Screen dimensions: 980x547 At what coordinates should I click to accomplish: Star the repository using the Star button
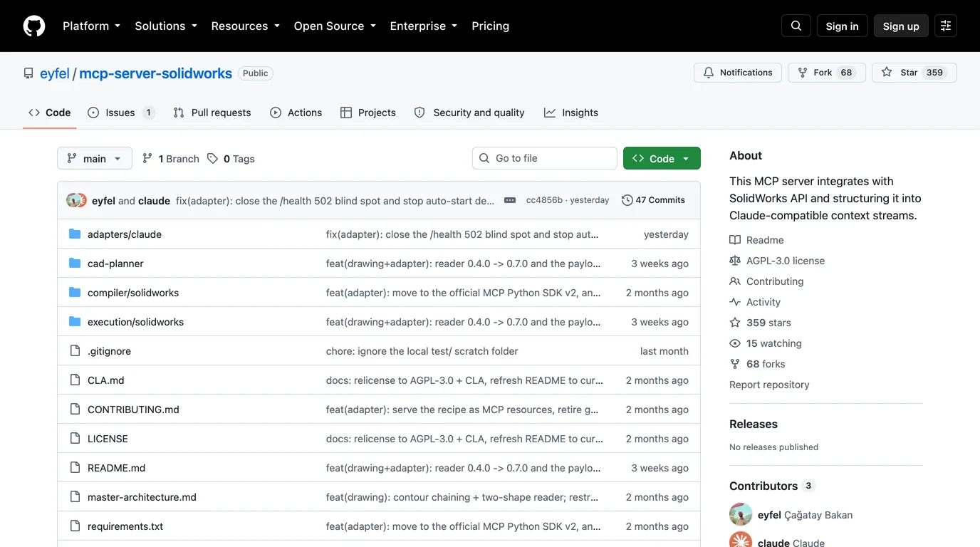914,73
